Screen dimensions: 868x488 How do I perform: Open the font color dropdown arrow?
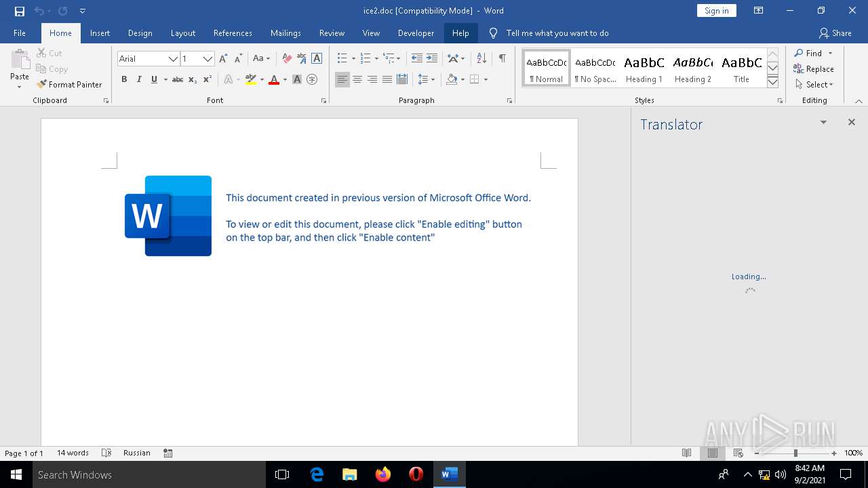tap(285, 79)
